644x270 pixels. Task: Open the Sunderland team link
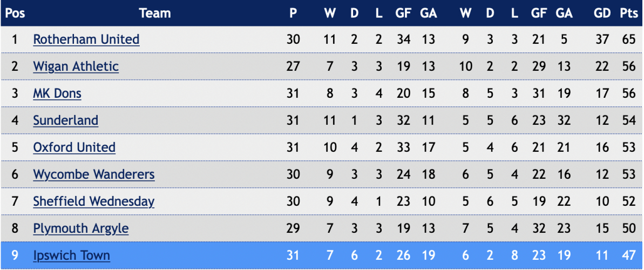pos(66,120)
